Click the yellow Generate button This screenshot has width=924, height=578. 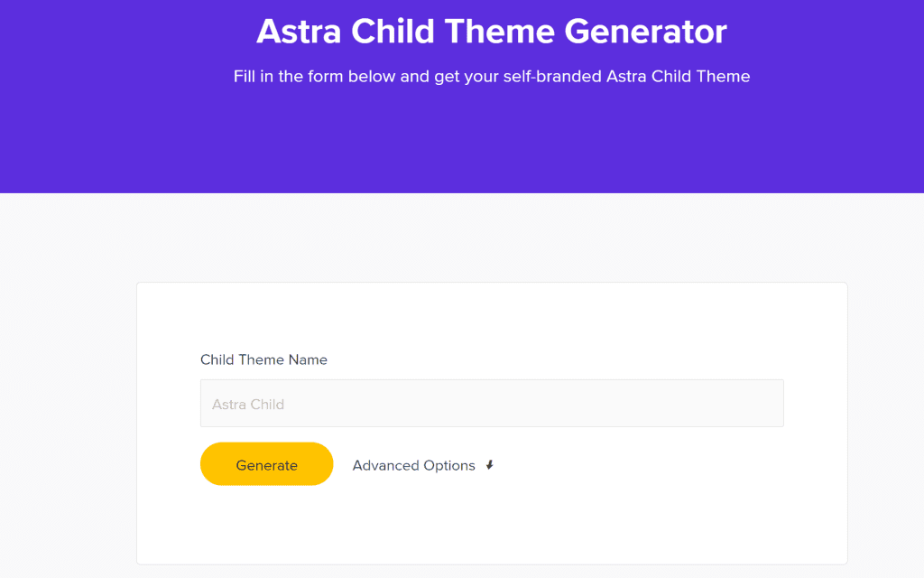pos(266,464)
